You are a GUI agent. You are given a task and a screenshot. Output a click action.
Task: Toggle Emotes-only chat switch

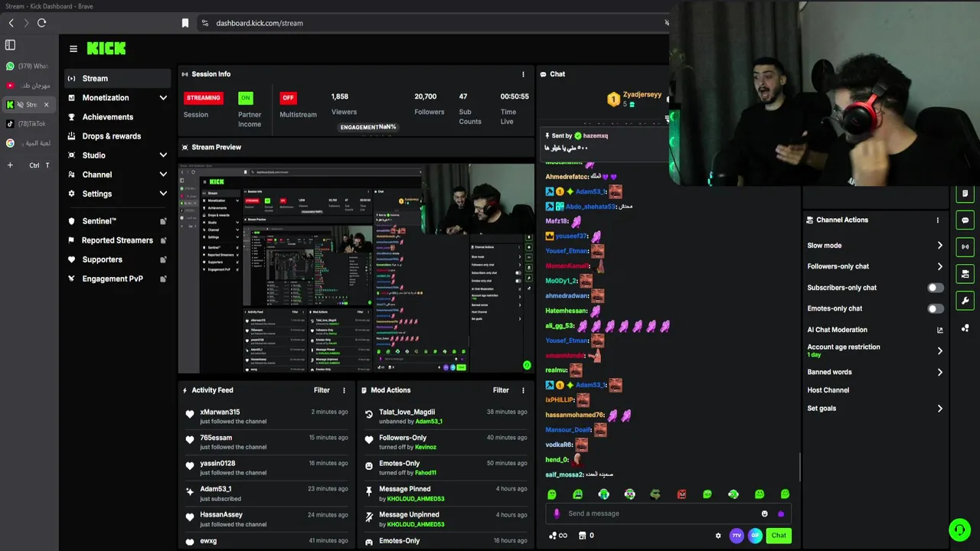(x=936, y=308)
